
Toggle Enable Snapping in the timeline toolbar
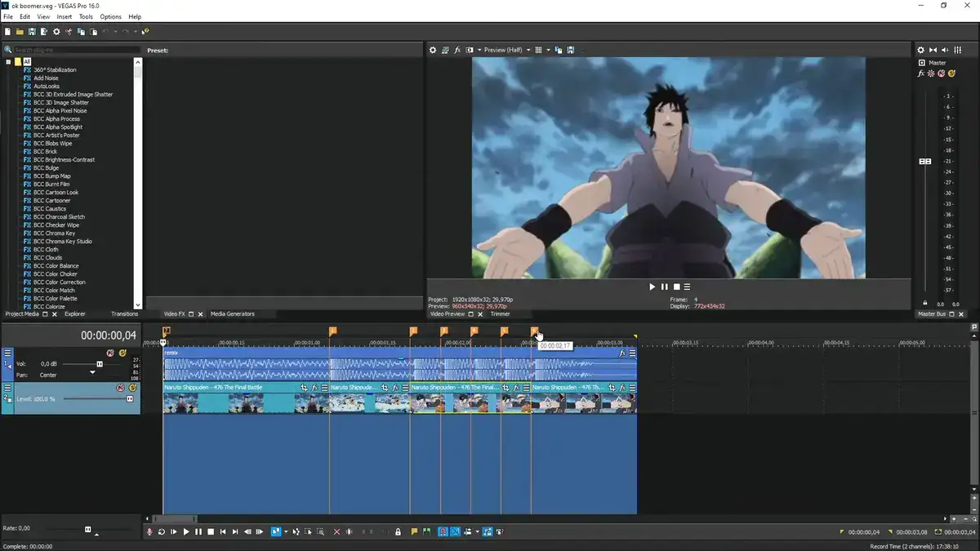tap(443, 531)
